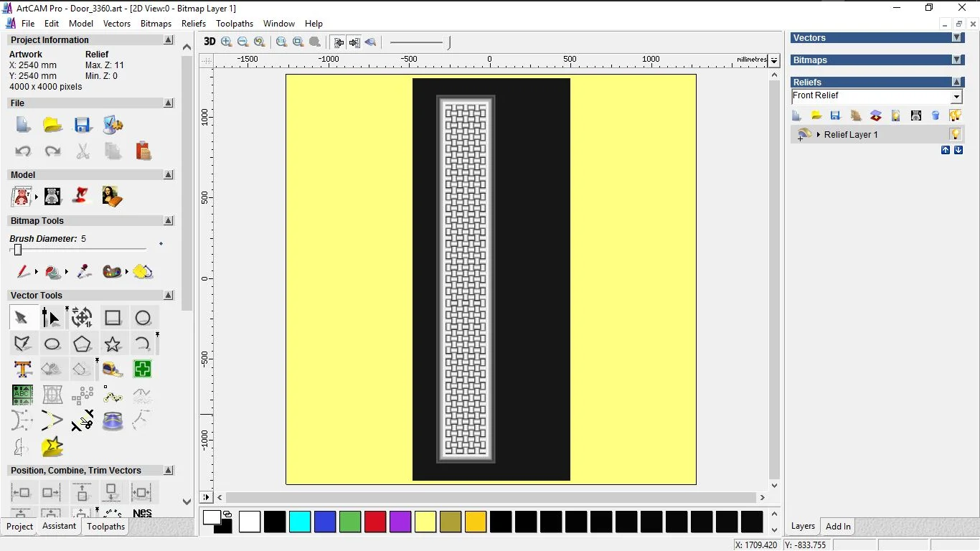Screen dimensions: 980x551
Task: Expand the Vectors panel section
Action: [x=956, y=38]
